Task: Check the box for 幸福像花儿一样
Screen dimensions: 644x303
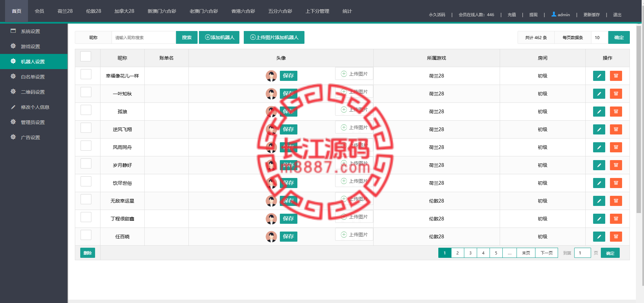Action: [86, 74]
